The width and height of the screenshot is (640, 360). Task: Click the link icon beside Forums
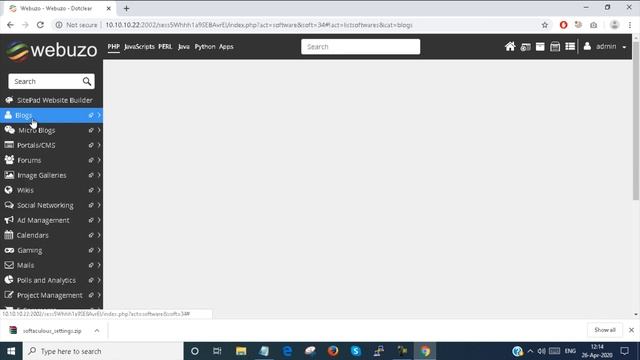tap(91, 160)
